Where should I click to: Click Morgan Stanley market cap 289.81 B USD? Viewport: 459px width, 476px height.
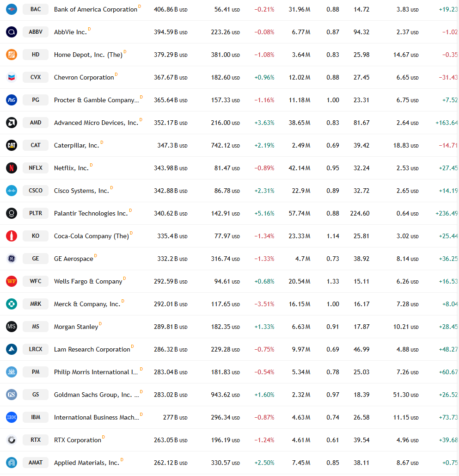point(171,327)
